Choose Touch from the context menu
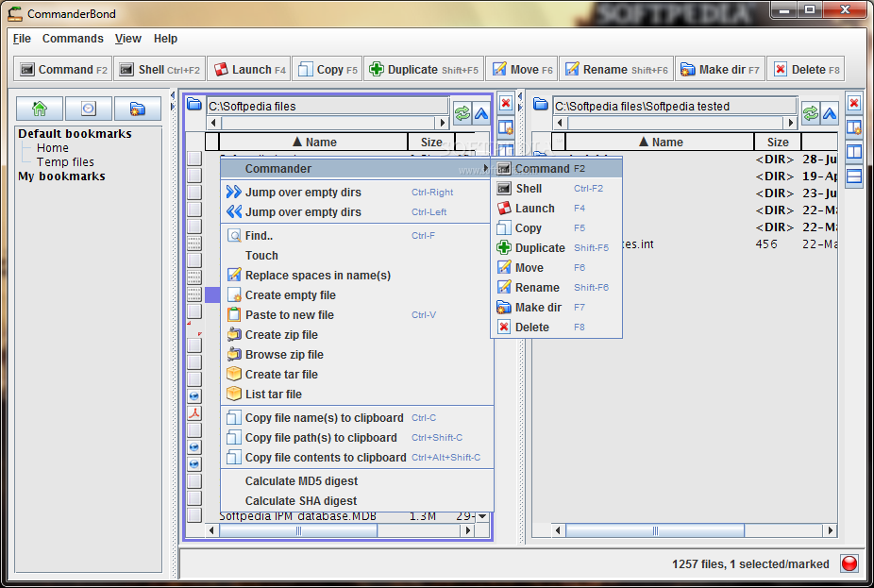This screenshot has height=588, width=874. 357,255
